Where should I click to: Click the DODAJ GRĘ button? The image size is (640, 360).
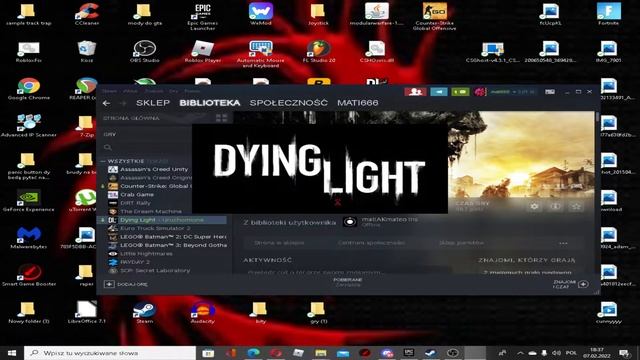pos(126,284)
